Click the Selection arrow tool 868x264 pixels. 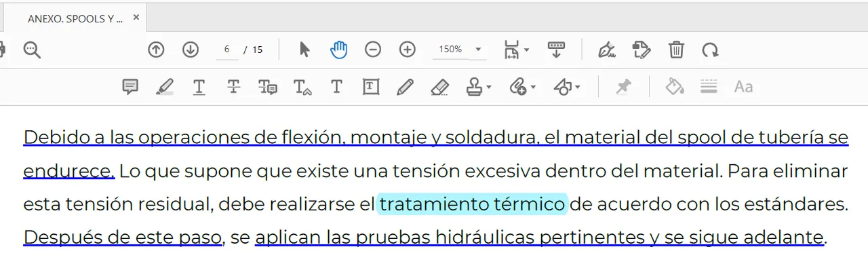(304, 50)
